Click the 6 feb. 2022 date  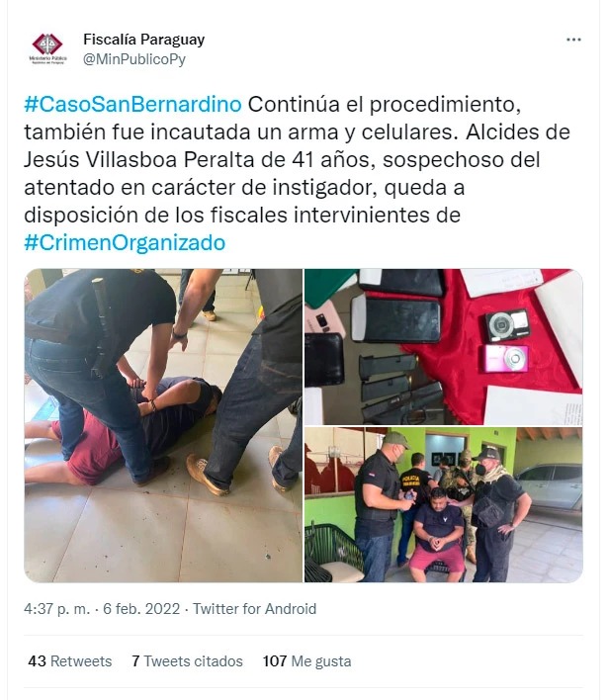point(141,608)
